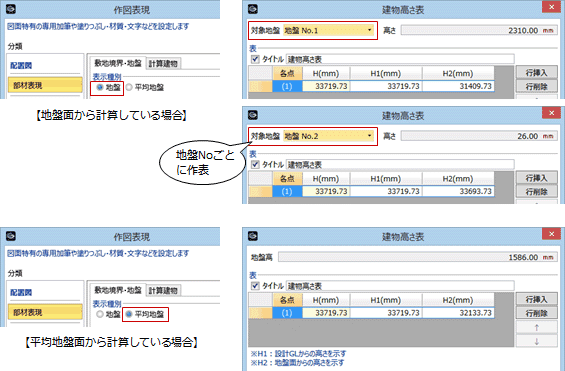
Task: Select 部材表現 category in dialog with 平均地盤 selected
Action: (45, 312)
